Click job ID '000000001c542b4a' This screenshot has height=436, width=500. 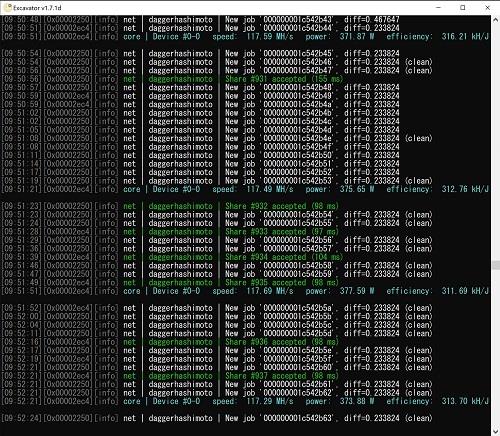[298, 104]
